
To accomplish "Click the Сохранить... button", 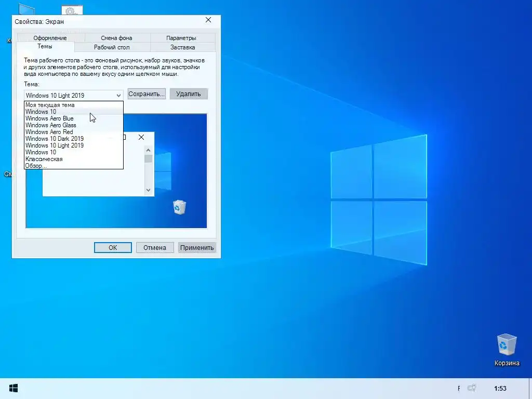I will (147, 94).
